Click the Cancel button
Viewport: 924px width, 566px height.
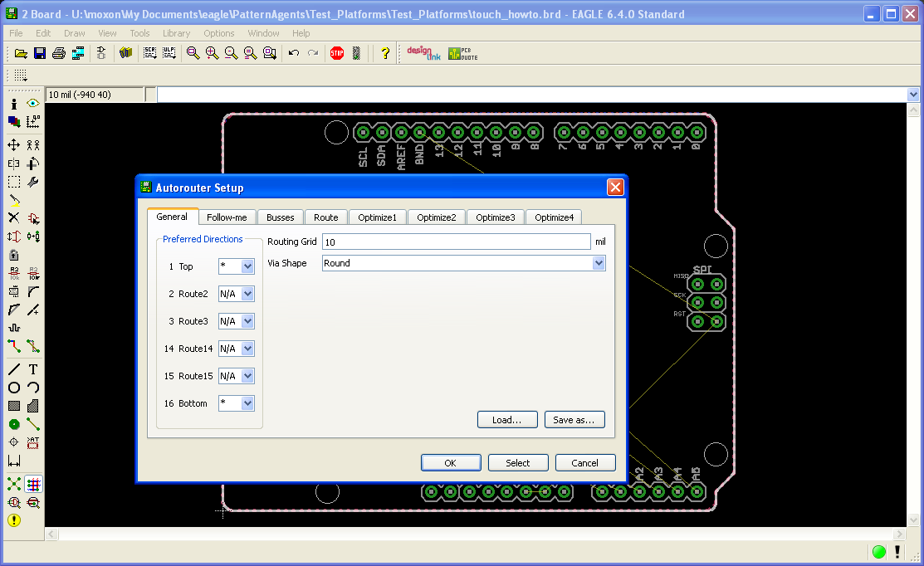pyautogui.click(x=585, y=463)
